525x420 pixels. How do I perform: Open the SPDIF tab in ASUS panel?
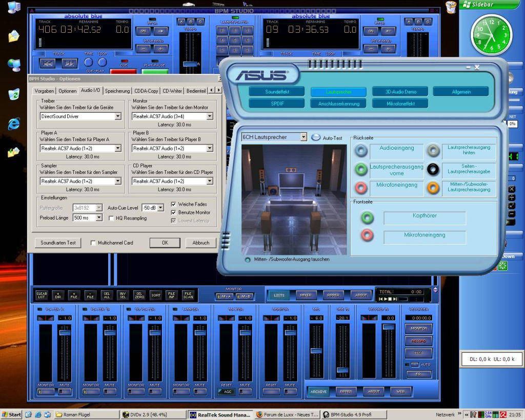point(277,104)
